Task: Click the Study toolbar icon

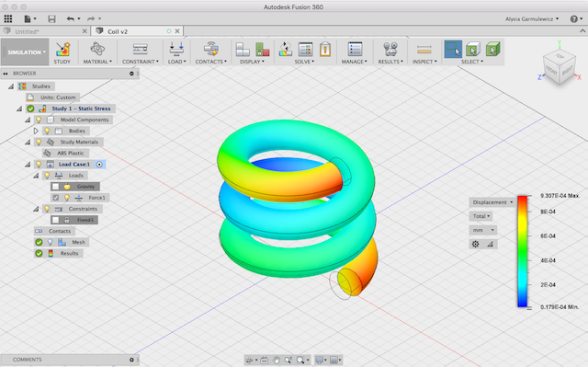Action: pyautogui.click(x=62, y=49)
